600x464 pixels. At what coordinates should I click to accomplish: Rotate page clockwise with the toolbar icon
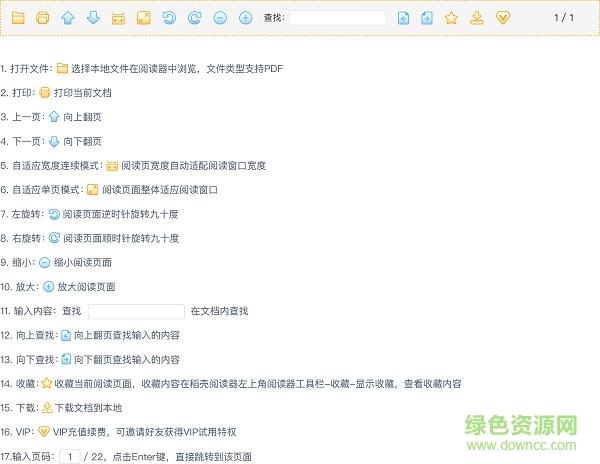pyautogui.click(x=195, y=18)
